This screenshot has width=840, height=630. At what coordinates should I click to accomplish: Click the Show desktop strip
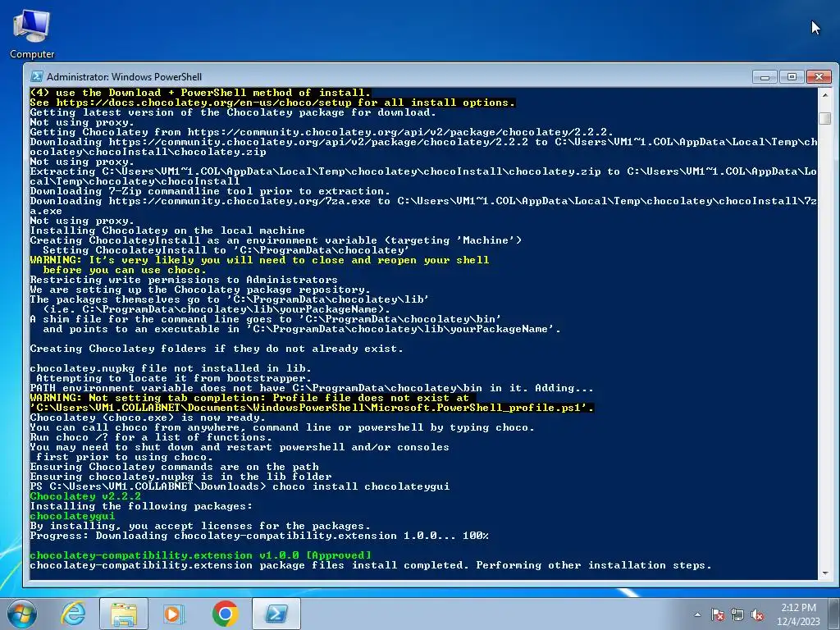[835, 614]
